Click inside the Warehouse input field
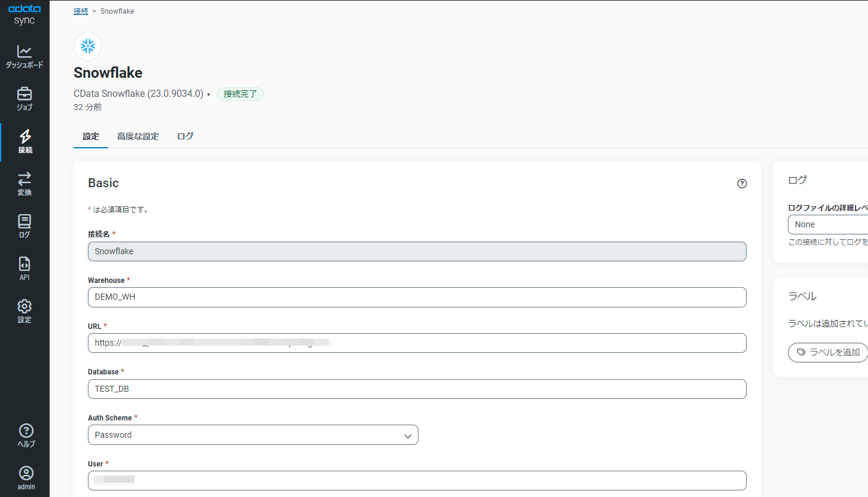This screenshot has width=868, height=497. point(417,297)
